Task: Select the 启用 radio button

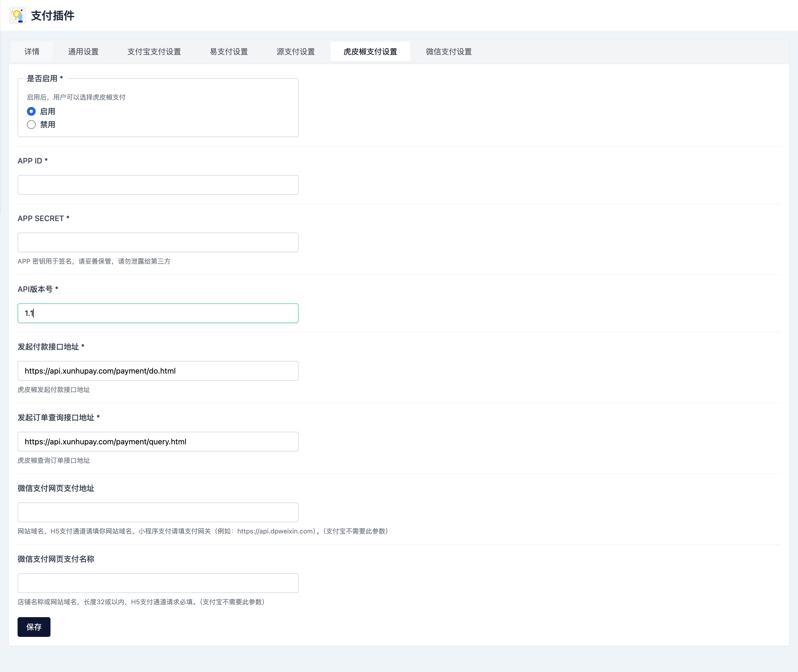Action: [31, 111]
